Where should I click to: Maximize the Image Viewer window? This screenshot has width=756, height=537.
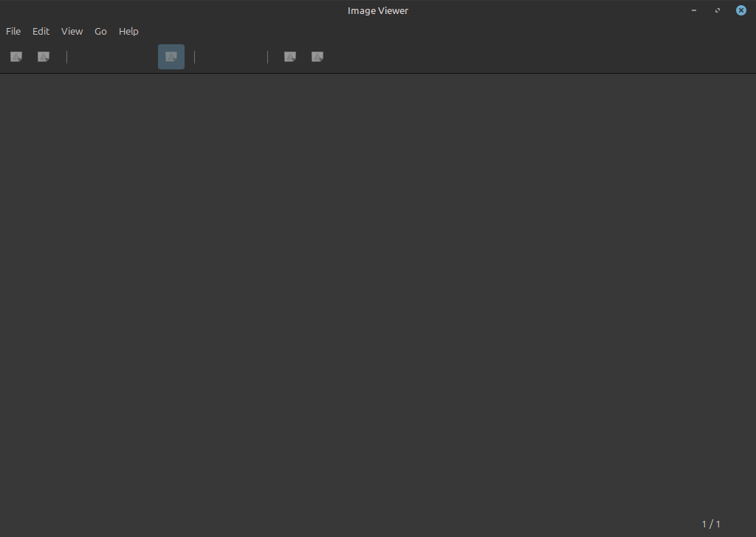(718, 10)
